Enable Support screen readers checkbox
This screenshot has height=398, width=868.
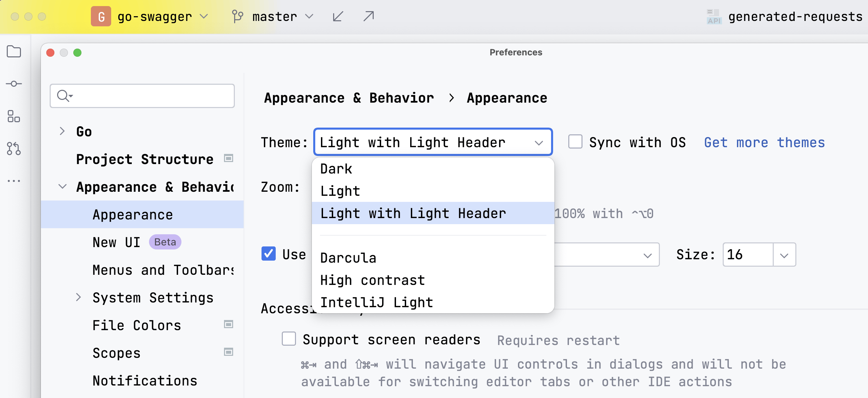tap(289, 339)
